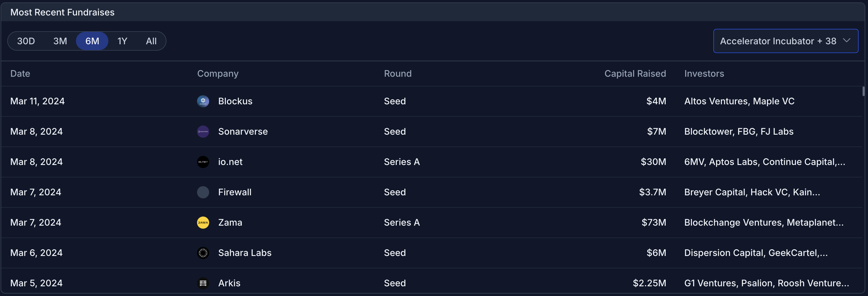The height and width of the screenshot is (296, 868).
Task: Show All time fundraises
Action: pos(151,41)
